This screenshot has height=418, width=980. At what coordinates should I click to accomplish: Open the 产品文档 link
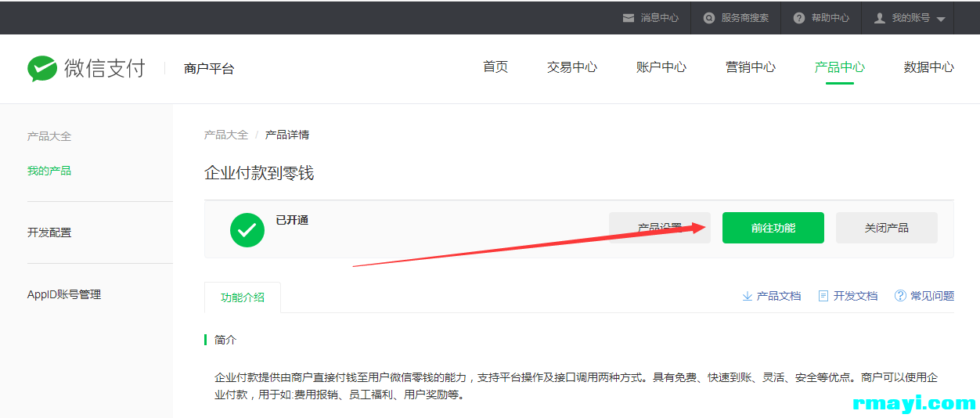779,296
